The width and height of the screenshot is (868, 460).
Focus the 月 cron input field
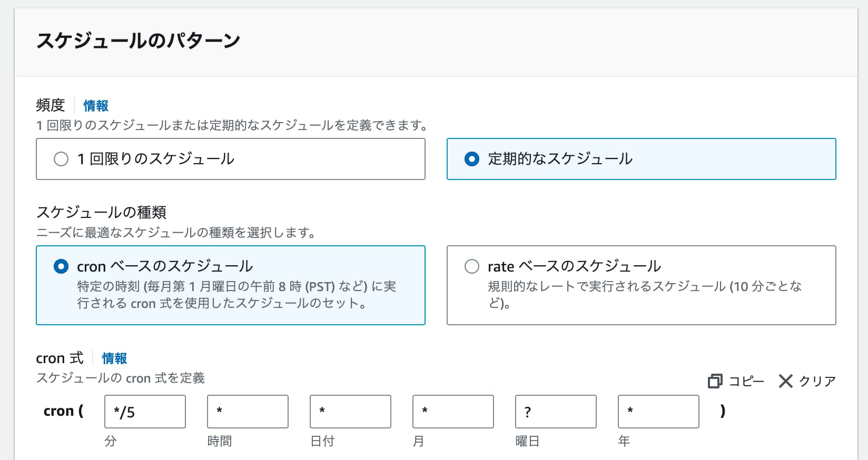pyautogui.click(x=453, y=412)
